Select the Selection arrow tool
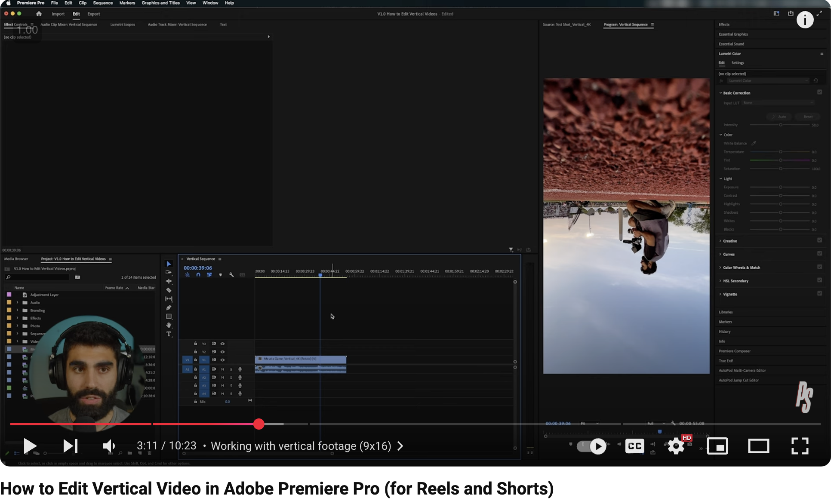 [x=169, y=264]
